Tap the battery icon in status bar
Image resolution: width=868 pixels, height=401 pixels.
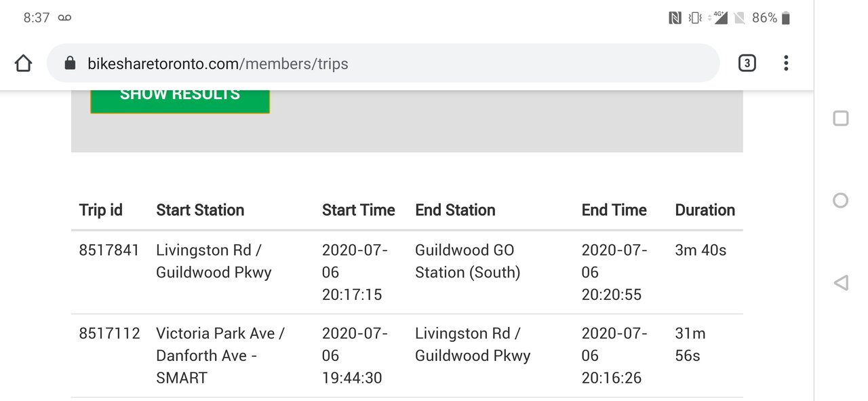tap(786, 18)
